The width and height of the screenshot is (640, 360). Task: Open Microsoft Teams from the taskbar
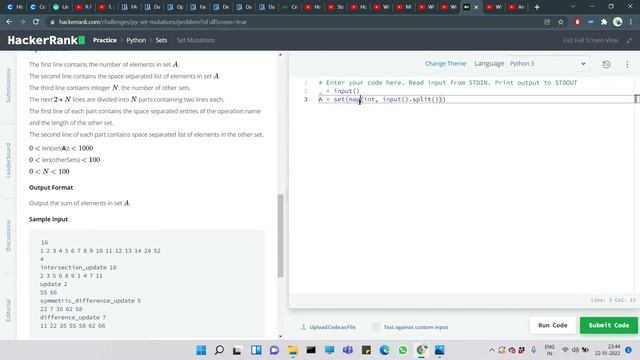click(x=348, y=350)
